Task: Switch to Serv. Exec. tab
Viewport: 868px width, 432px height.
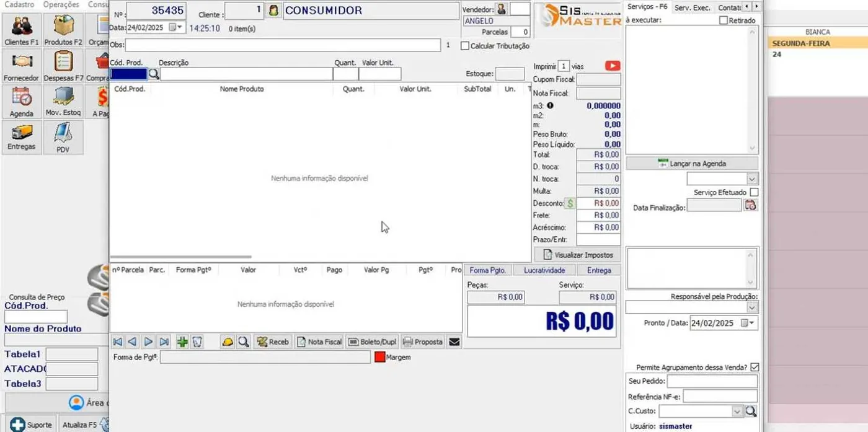Action: click(x=693, y=7)
